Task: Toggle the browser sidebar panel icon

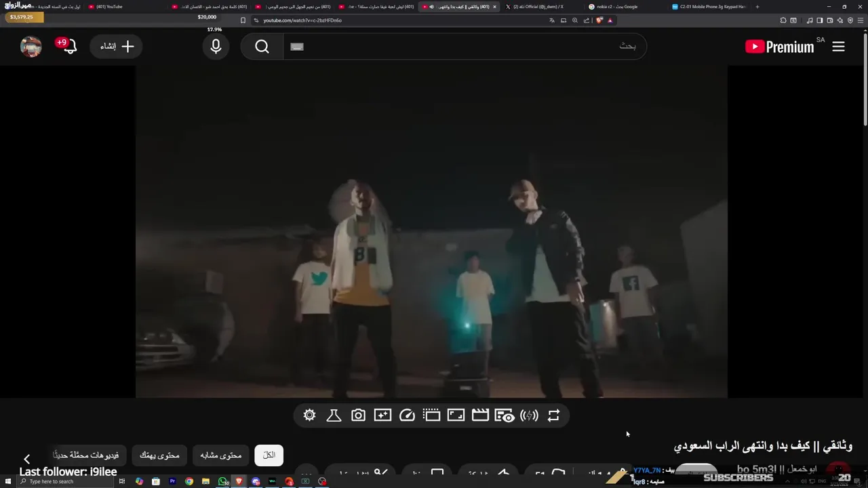Action: (x=819, y=20)
